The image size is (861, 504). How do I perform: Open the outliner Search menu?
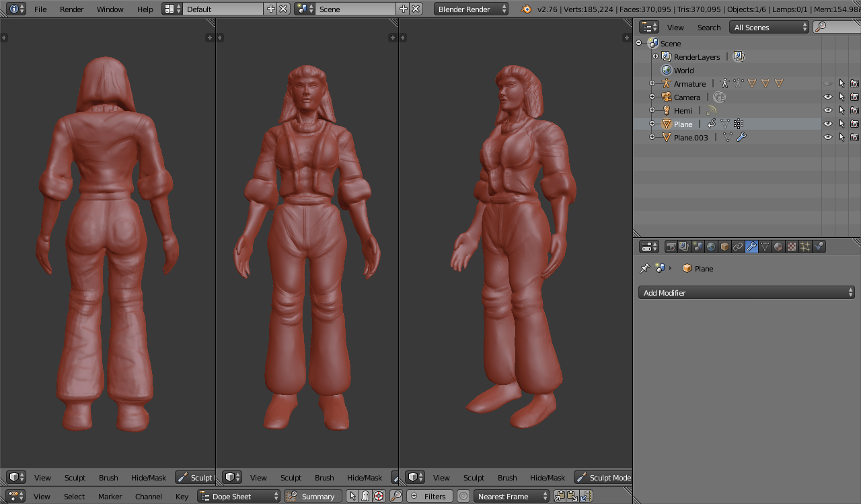coord(709,27)
